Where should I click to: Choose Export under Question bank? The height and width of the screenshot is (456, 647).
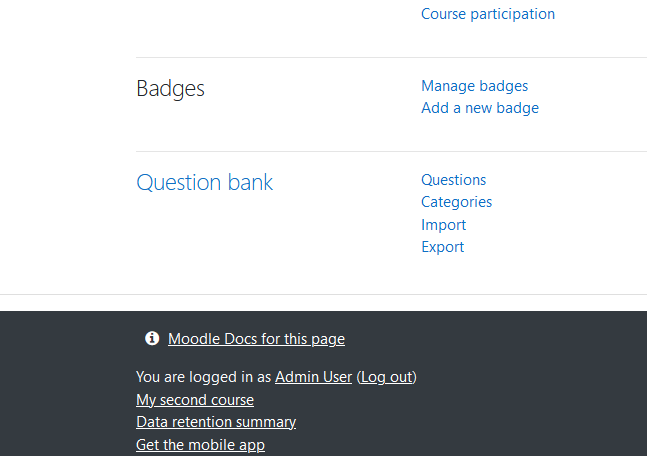442,247
